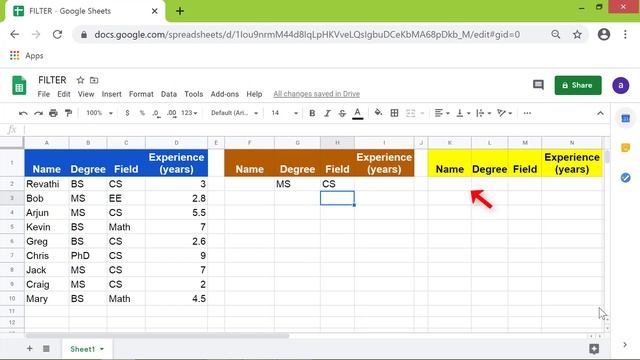Open the Apps bookmarks shortcut

point(27,56)
